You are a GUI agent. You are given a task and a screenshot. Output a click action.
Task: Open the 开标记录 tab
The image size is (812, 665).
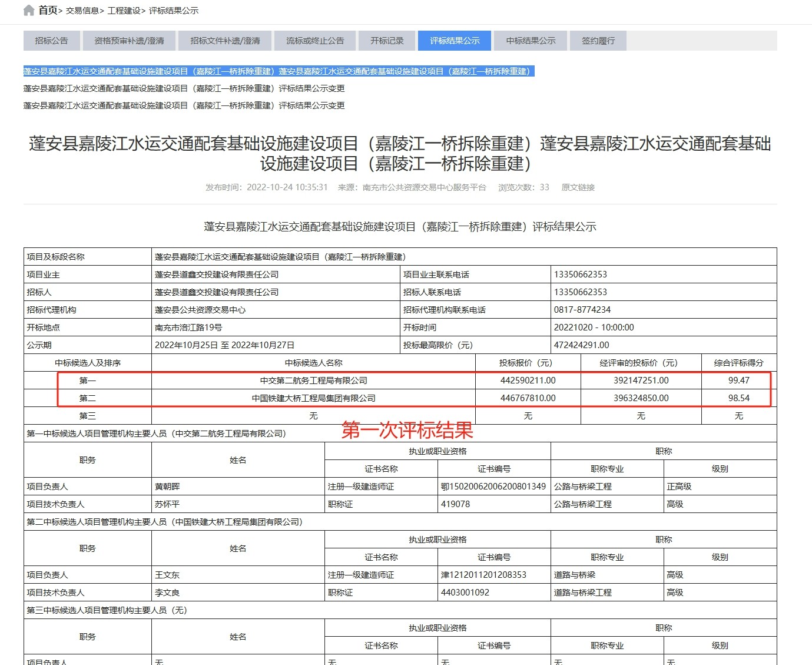pos(387,41)
